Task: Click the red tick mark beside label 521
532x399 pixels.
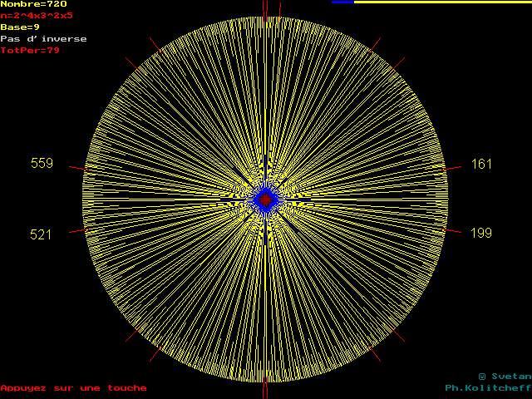Action: point(76,230)
